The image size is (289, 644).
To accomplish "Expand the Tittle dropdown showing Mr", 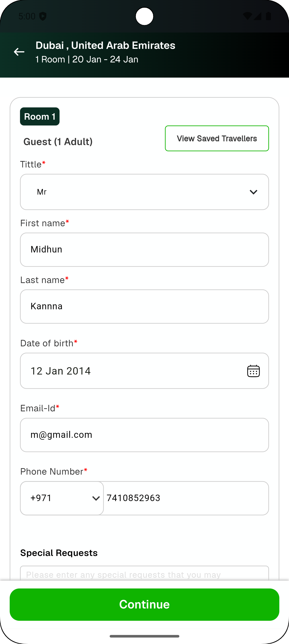I will (x=144, y=192).
